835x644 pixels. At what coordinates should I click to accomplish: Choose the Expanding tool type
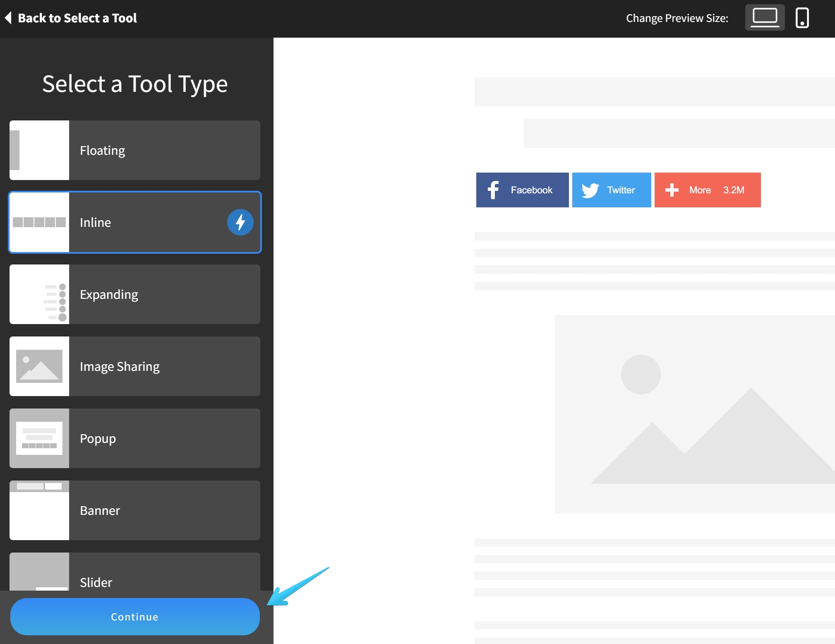pos(164,294)
